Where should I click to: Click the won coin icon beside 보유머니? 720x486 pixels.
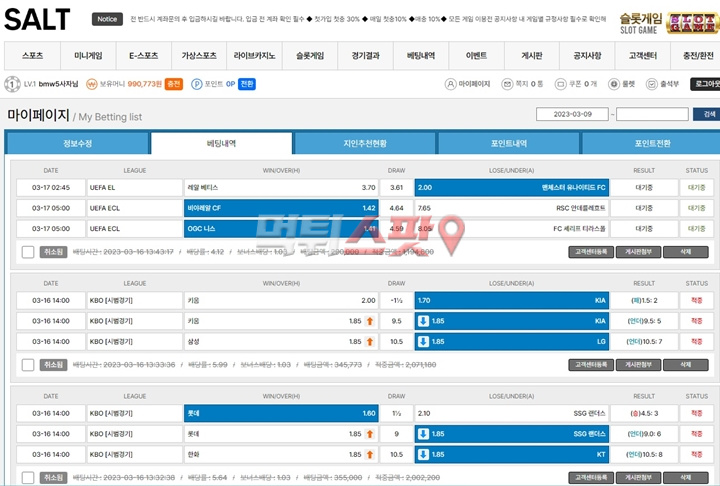pyautogui.click(x=92, y=84)
